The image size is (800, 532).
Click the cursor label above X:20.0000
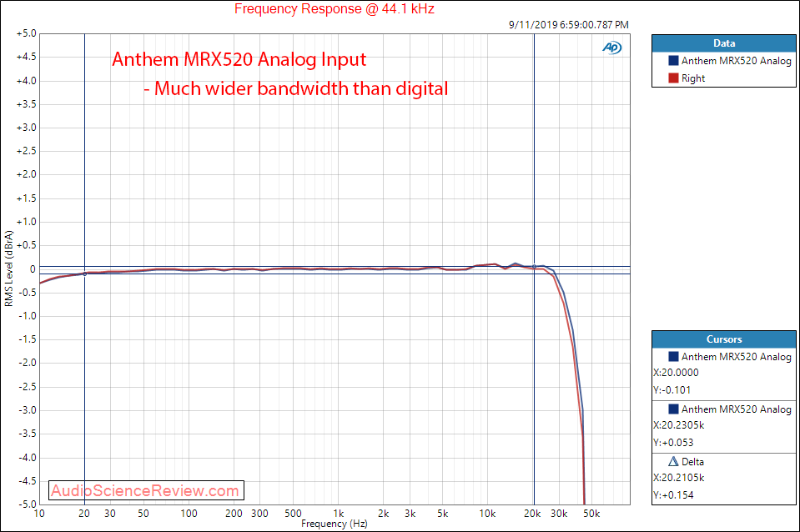[x=737, y=357]
